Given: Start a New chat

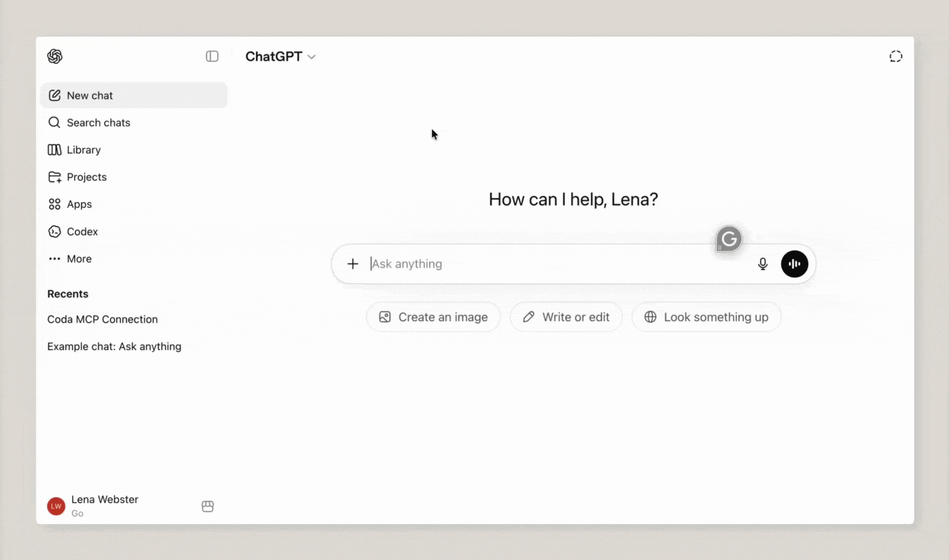Looking at the screenshot, I should pyautogui.click(x=133, y=95).
